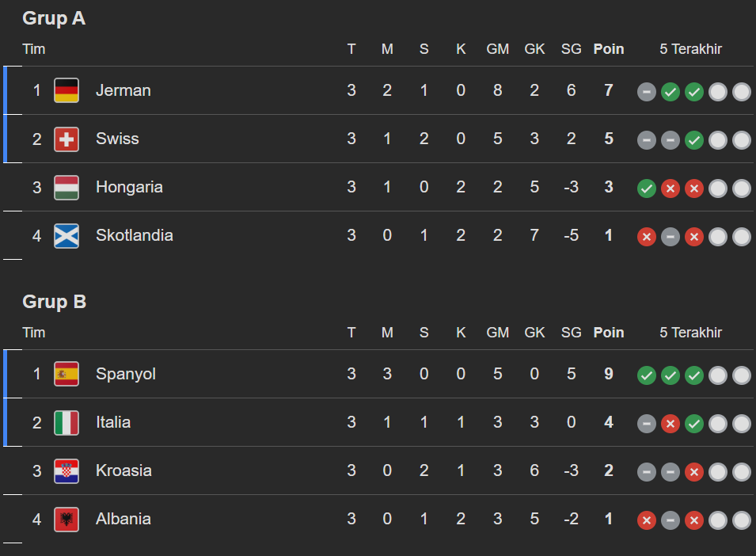Click the Albania flag icon
Image resolution: width=756 pixels, height=556 pixels.
click(66, 519)
